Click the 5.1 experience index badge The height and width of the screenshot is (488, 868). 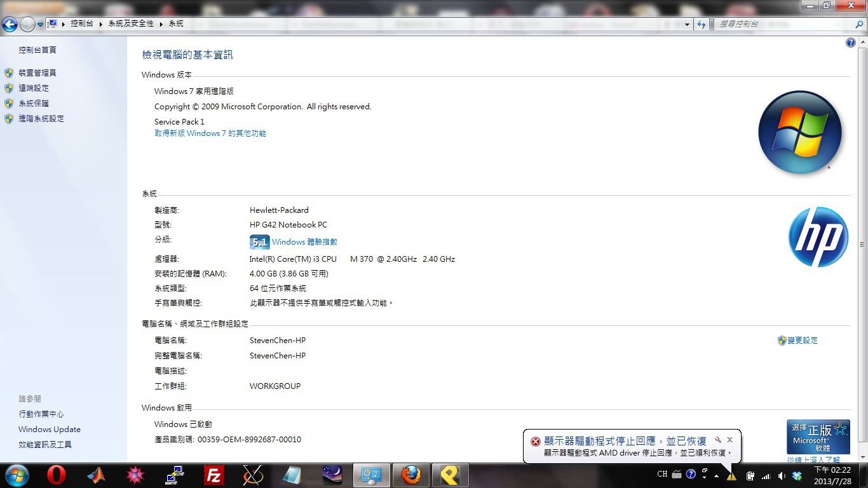(x=259, y=242)
